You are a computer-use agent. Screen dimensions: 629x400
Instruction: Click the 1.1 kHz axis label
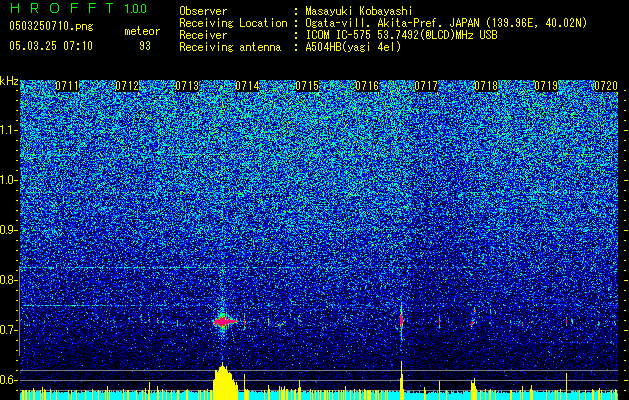(9, 130)
